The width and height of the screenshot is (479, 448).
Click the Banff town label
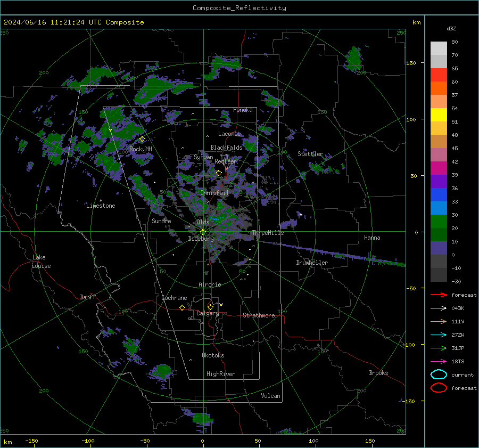tap(88, 297)
